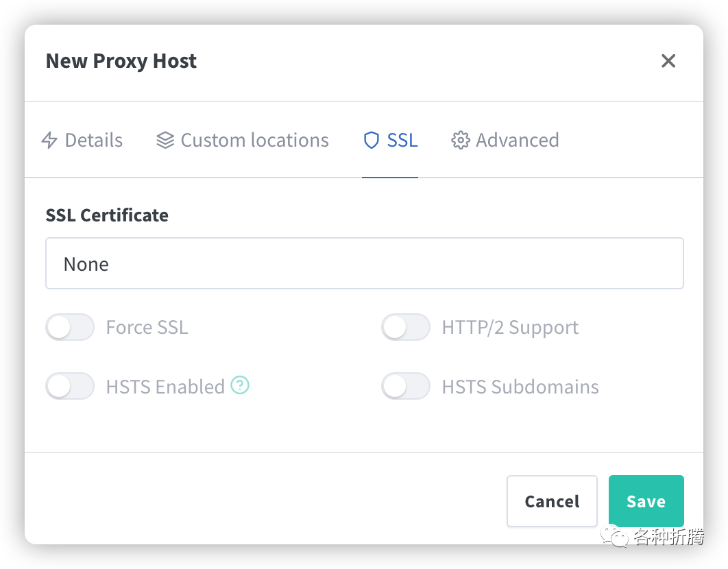Enable the HSTS Subdomains switch
The image size is (728, 569).
click(x=406, y=386)
